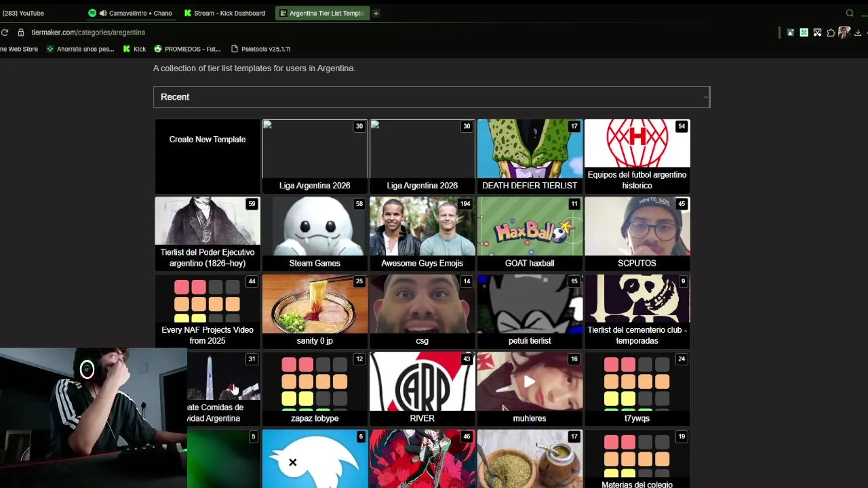This screenshot has height=488, width=868.
Task: Open DEATH DEFIER TIERLIST template
Action: coord(530,157)
